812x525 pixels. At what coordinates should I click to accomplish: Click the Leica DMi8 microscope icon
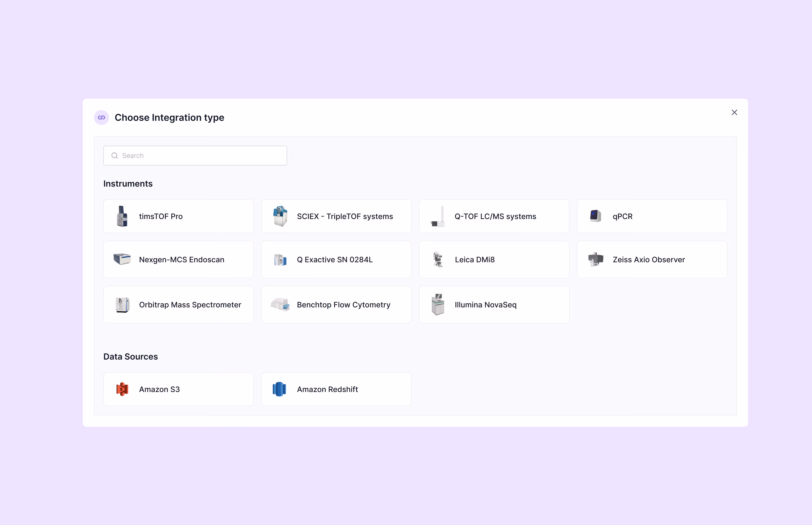click(x=438, y=259)
